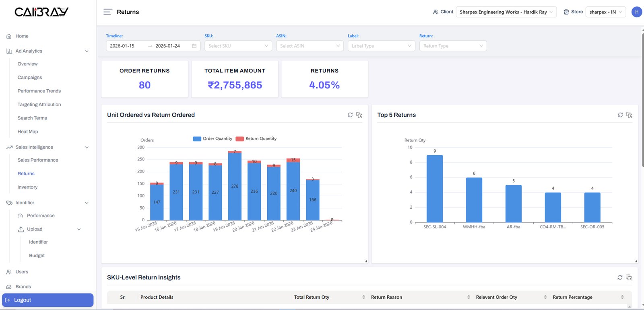644x310 pixels.
Task: Click the SEC-SL-004 bar in Top 5 Returns
Action: 435,188
